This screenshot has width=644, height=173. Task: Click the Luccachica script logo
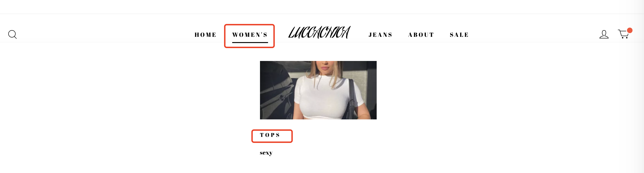[319, 32]
